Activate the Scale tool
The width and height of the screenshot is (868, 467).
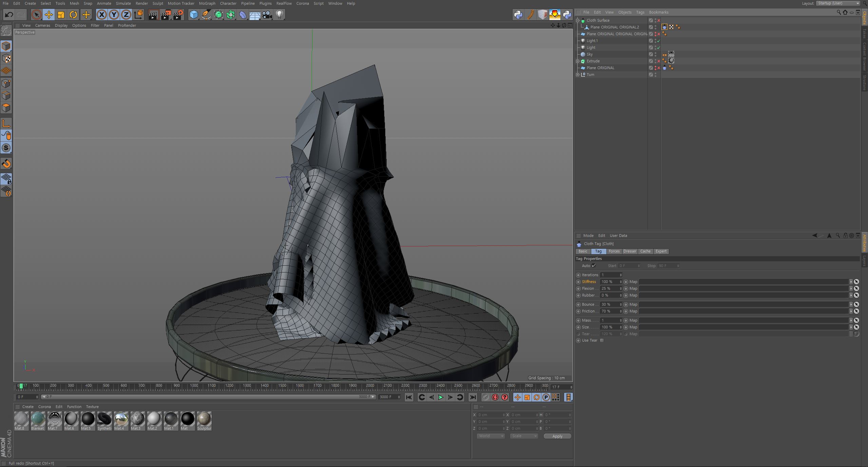[61, 15]
